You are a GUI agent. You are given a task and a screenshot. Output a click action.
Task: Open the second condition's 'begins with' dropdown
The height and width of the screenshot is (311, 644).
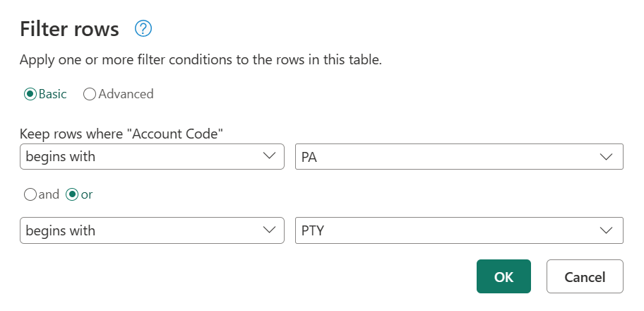141,230
